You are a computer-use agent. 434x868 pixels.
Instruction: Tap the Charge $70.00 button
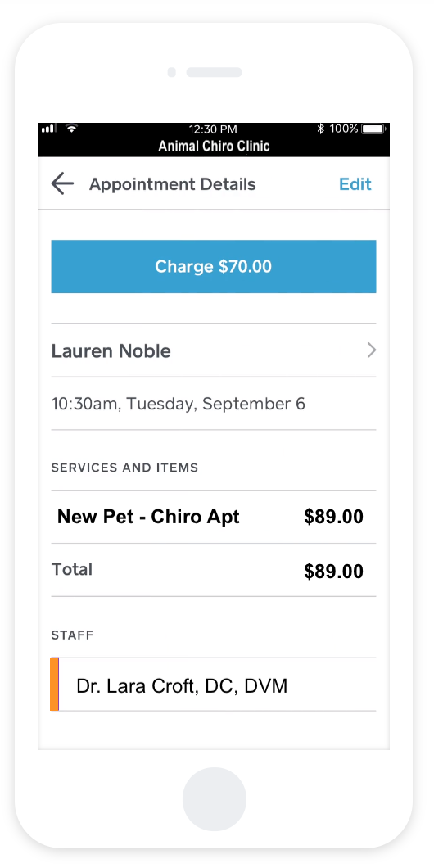[214, 266]
